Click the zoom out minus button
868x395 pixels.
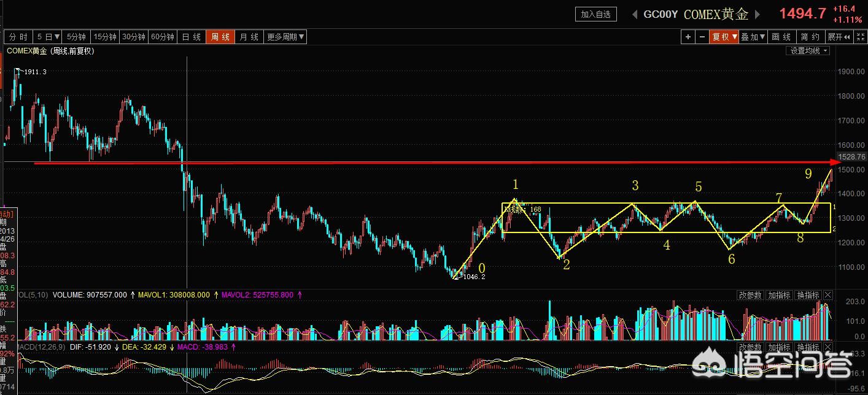click(x=702, y=37)
